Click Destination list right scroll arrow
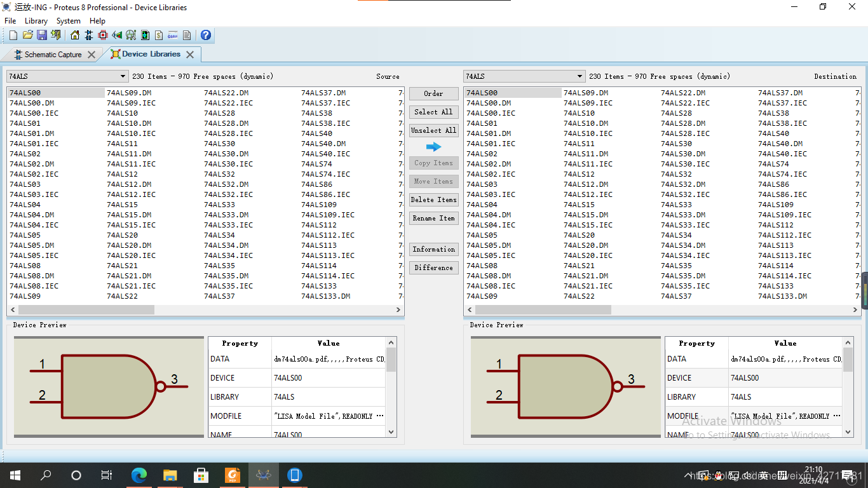Viewport: 868px width, 488px height. click(856, 310)
